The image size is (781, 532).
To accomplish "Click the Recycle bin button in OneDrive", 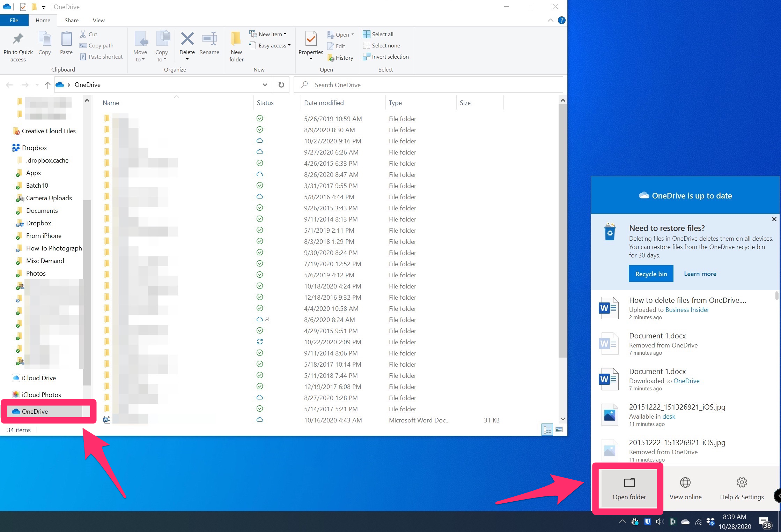I will point(651,274).
